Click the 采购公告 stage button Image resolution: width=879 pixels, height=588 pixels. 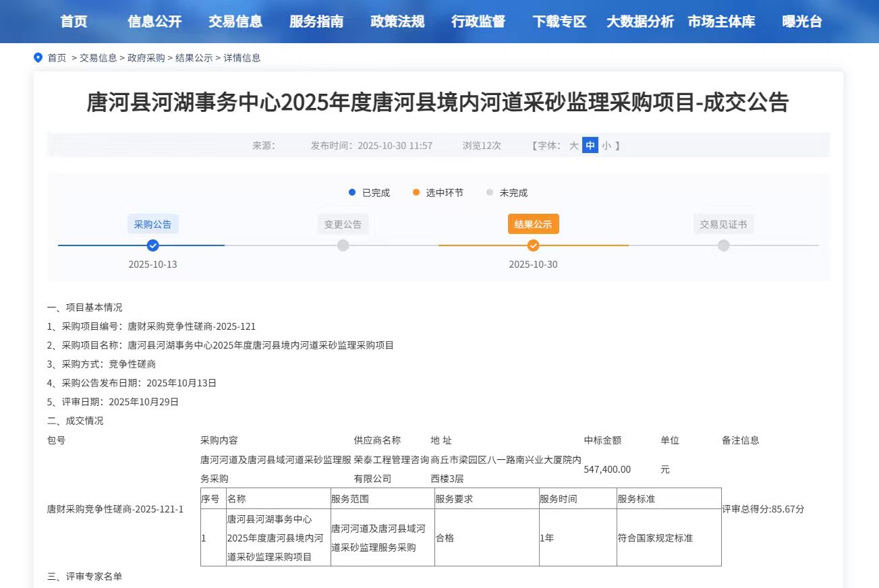[x=153, y=225]
